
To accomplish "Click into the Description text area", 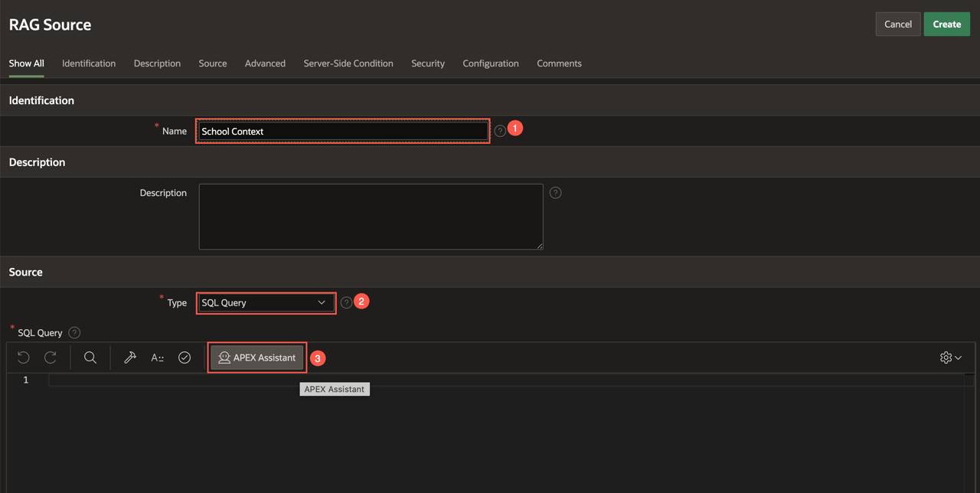I will coord(371,217).
